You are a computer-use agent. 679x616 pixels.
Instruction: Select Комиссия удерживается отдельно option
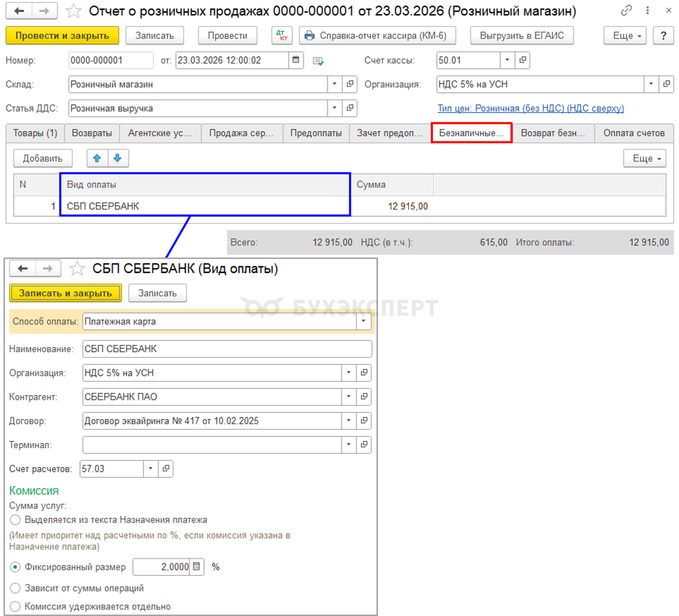(15, 607)
